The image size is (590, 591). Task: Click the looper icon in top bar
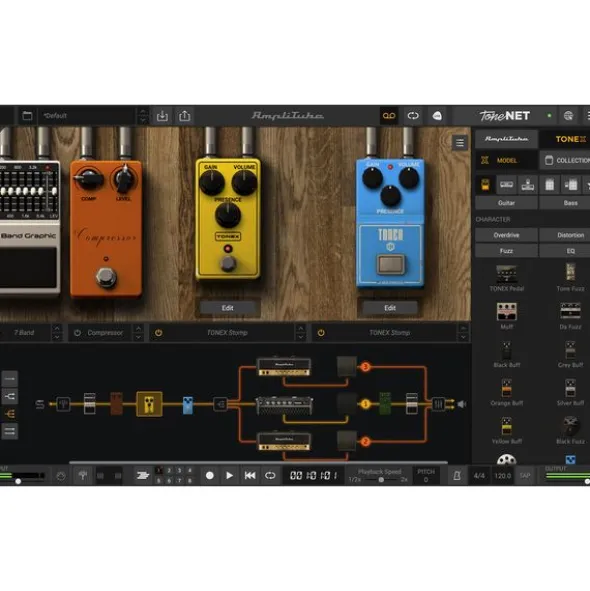pyautogui.click(x=413, y=116)
